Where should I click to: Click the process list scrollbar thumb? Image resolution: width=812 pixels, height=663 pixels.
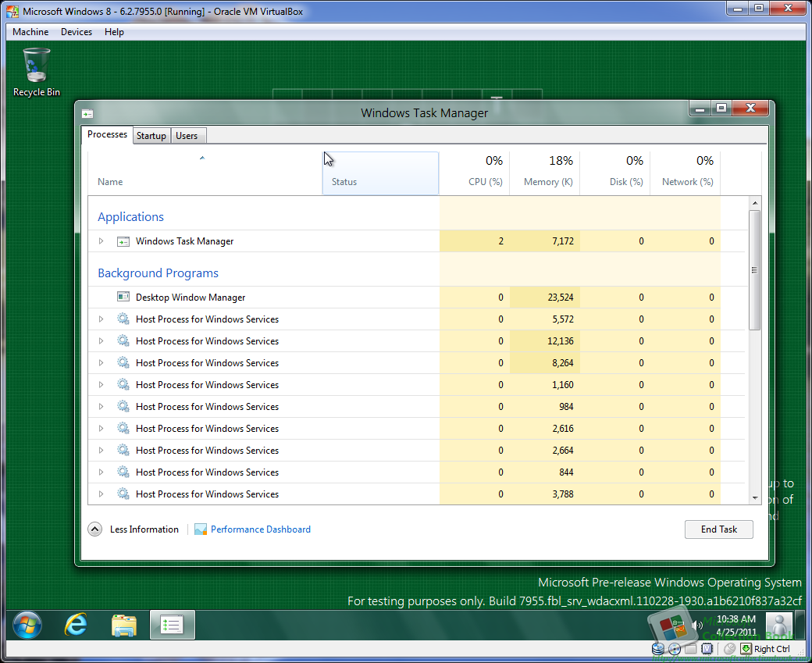coord(754,269)
